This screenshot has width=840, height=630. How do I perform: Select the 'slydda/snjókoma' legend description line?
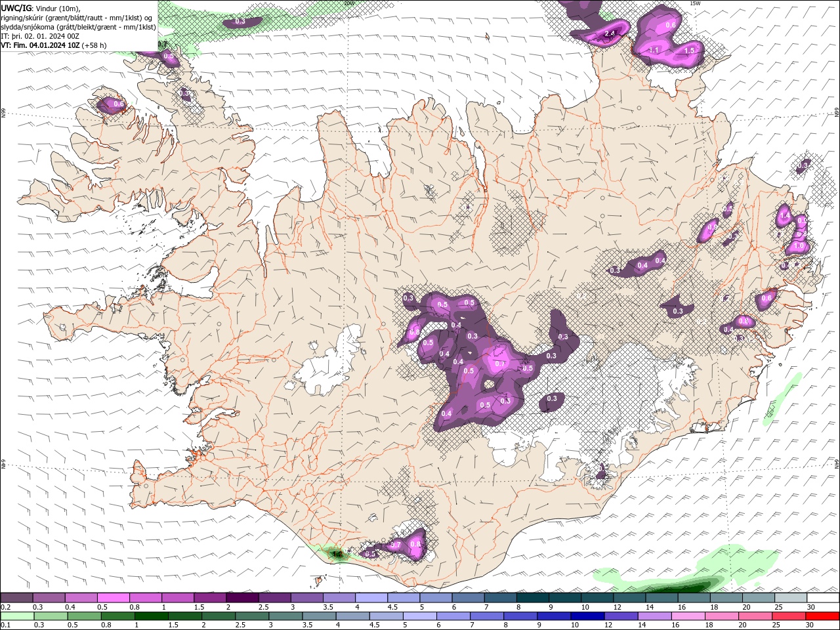pyautogui.click(x=79, y=27)
